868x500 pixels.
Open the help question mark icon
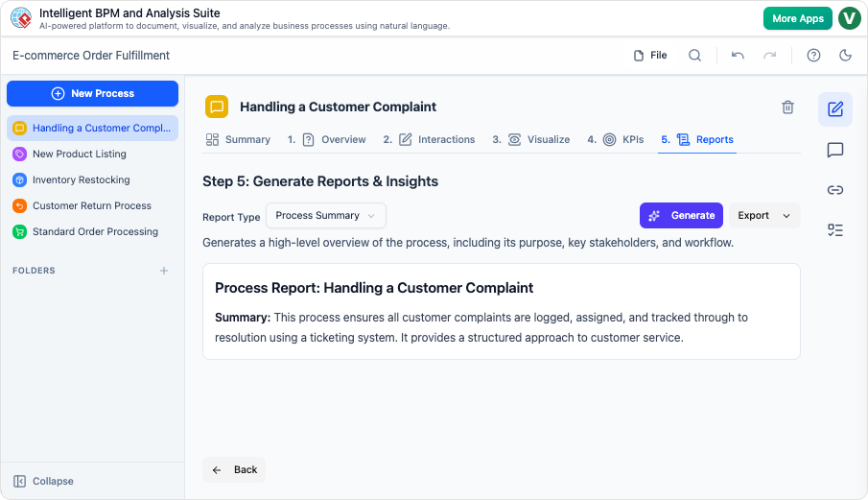coord(813,56)
